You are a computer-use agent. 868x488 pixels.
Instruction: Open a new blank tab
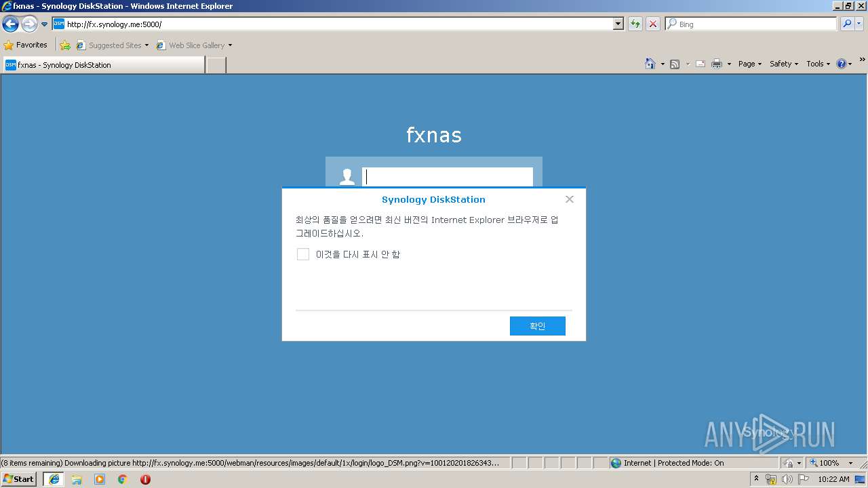pyautogui.click(x=216, y=65)
